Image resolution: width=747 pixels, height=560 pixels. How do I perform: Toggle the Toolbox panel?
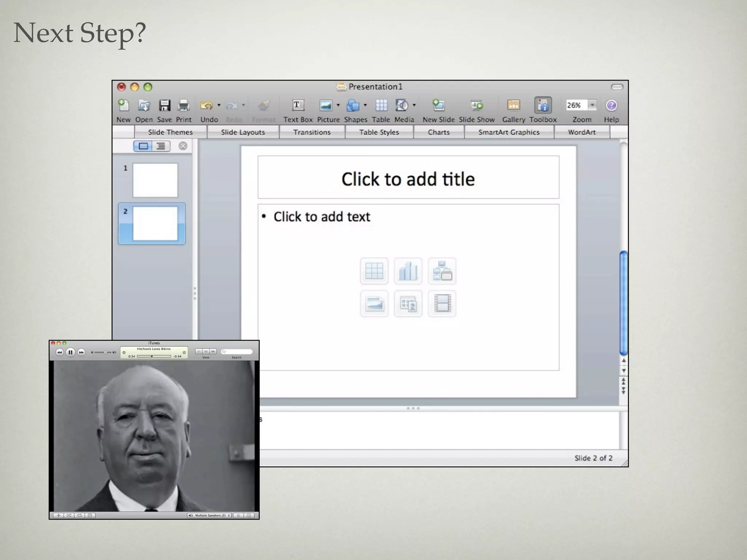click(x=543, y=106)
